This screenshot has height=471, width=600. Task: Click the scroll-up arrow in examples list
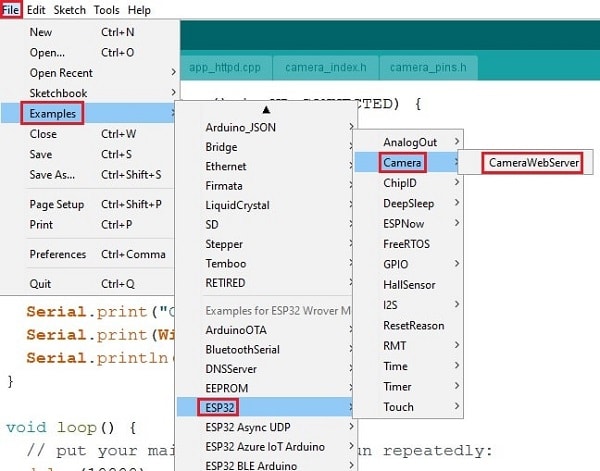click(x=266, y=110)
